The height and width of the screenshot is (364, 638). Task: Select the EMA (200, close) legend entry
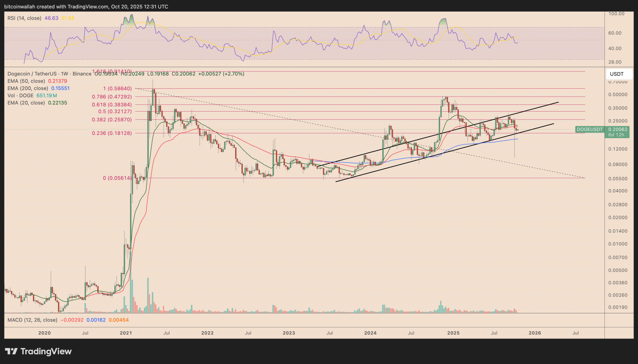pyautogui.click(x=27, y=88)
